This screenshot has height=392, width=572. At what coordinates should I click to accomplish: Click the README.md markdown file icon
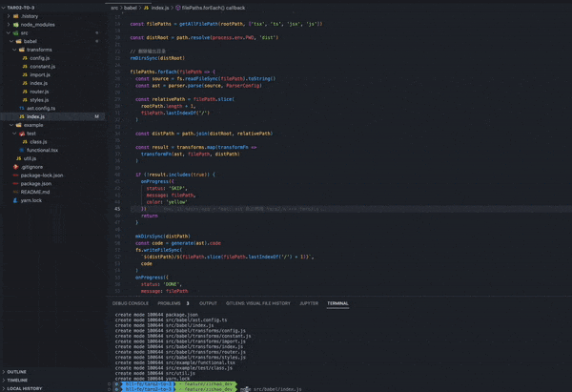(15, 192)
